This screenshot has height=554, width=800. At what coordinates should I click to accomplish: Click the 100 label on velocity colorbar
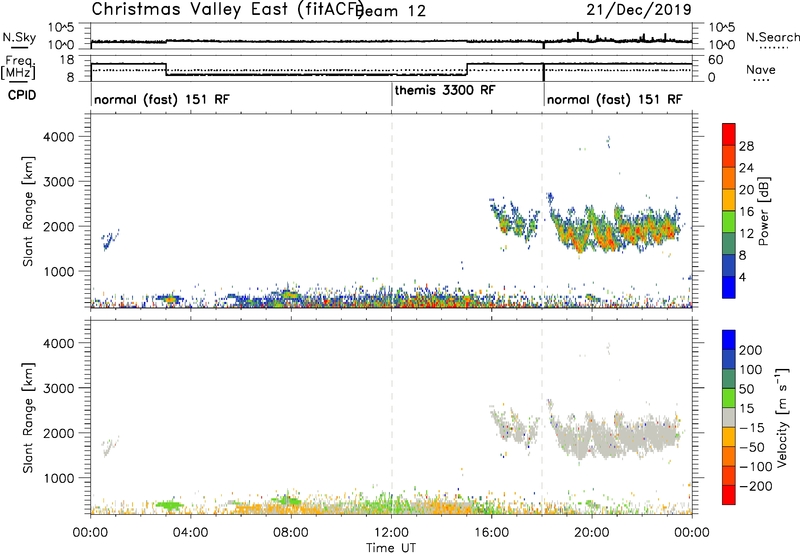[x=751, y=370]
